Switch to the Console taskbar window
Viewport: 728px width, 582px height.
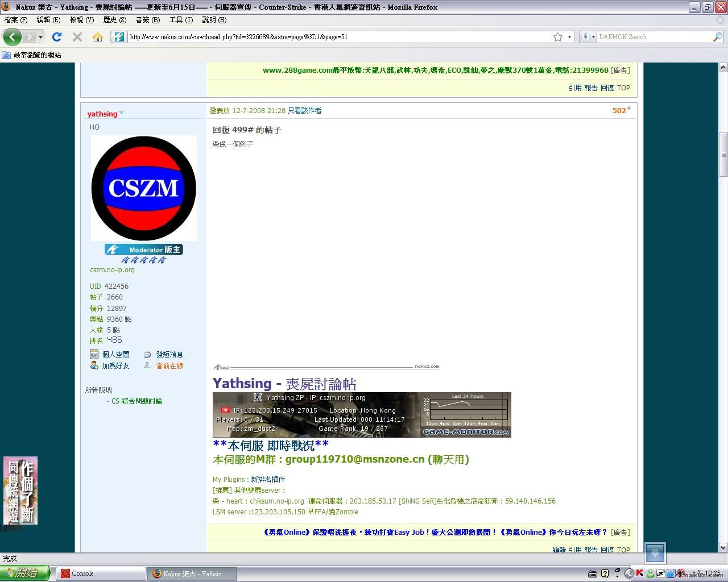pos(100,573)
